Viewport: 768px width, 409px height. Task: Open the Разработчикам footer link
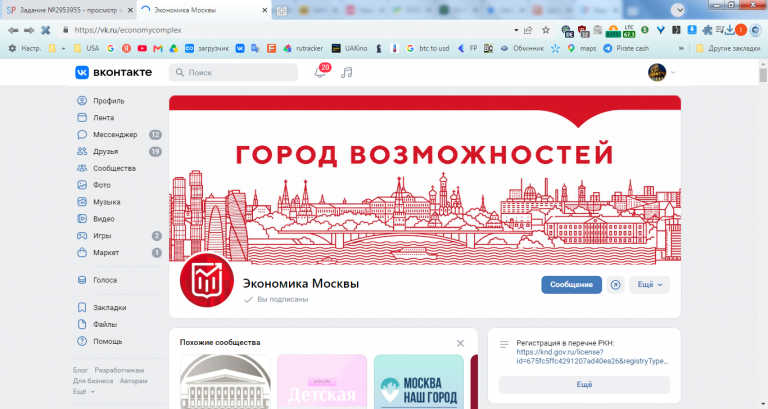point(120,370)
